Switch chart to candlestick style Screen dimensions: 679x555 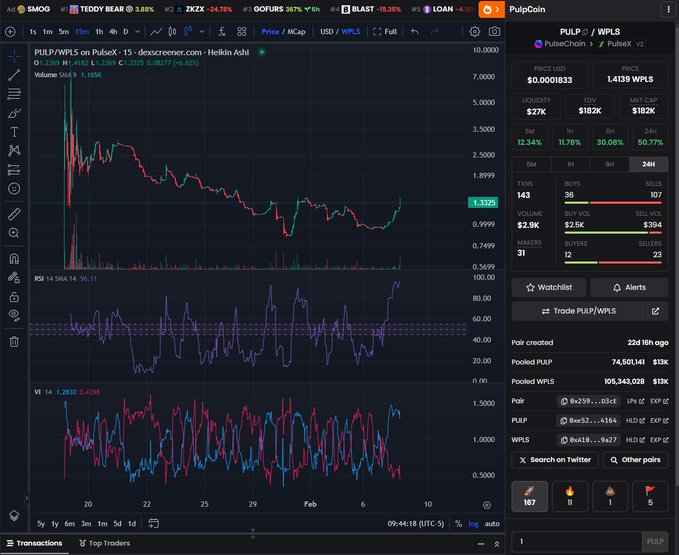[172, 32]
